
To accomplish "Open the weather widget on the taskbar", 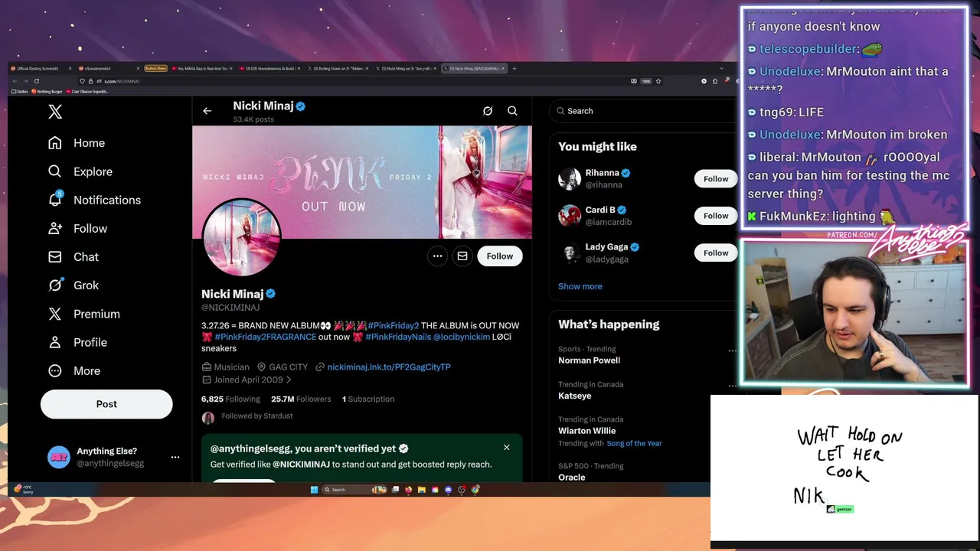I will 24,489.
